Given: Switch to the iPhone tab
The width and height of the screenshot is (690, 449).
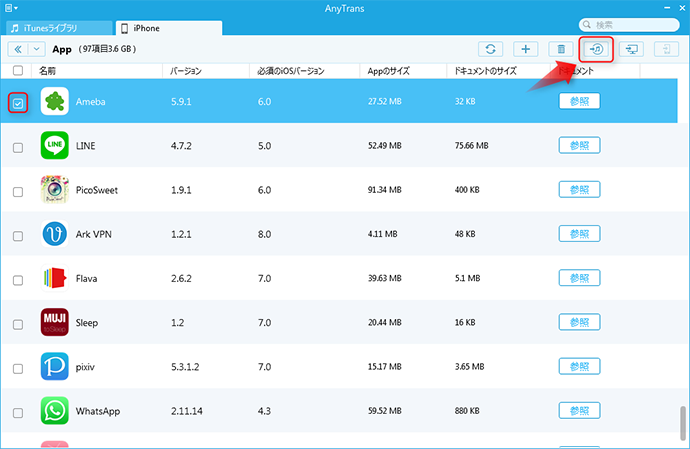Looking at the screenshot, I should 169,28.
